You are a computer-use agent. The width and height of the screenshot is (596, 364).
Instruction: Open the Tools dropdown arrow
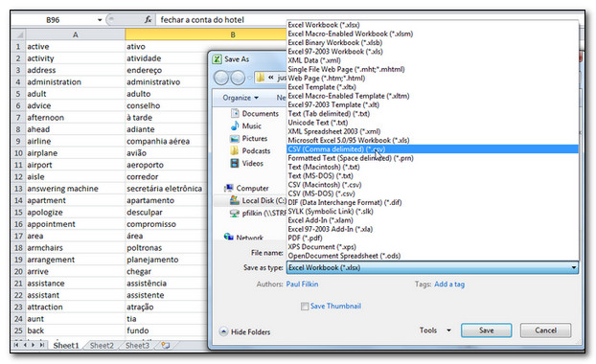pyautogui.click(x=448, y=330)
